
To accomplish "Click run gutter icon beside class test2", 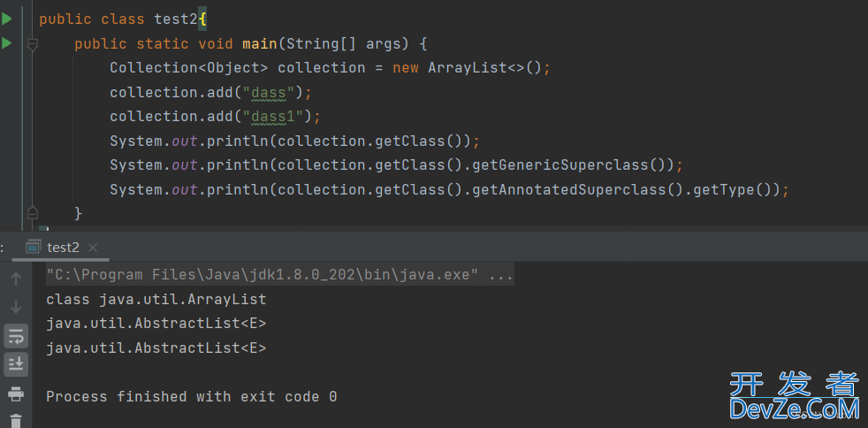I will (x=7, y=19).
